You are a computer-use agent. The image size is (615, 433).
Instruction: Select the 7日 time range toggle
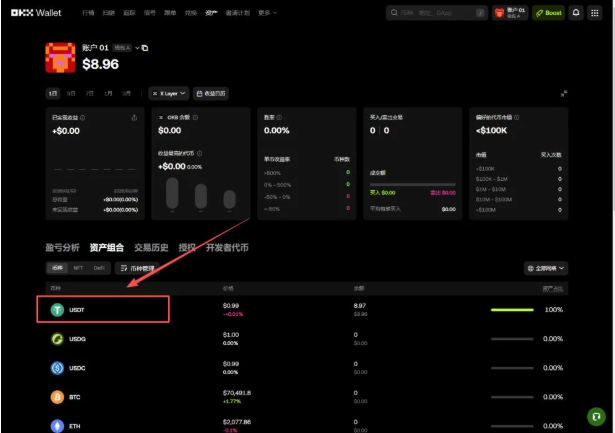[89, 93]
